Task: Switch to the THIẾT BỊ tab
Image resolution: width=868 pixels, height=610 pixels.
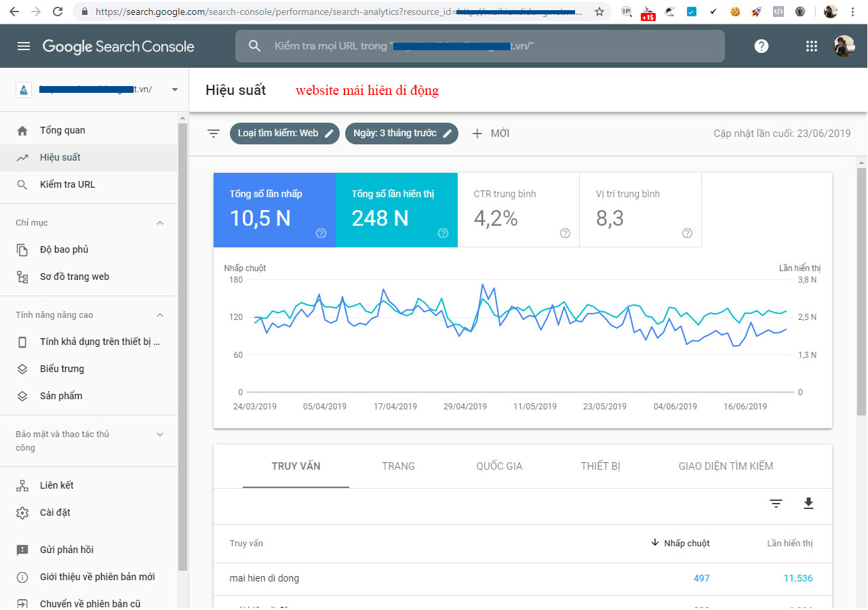Action: (600, 466)
